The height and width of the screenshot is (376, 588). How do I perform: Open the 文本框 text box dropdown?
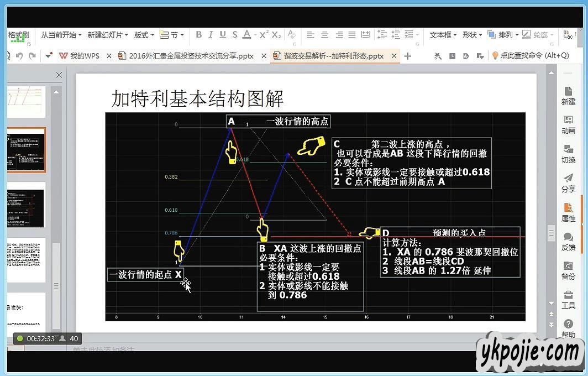pos(443,35)
